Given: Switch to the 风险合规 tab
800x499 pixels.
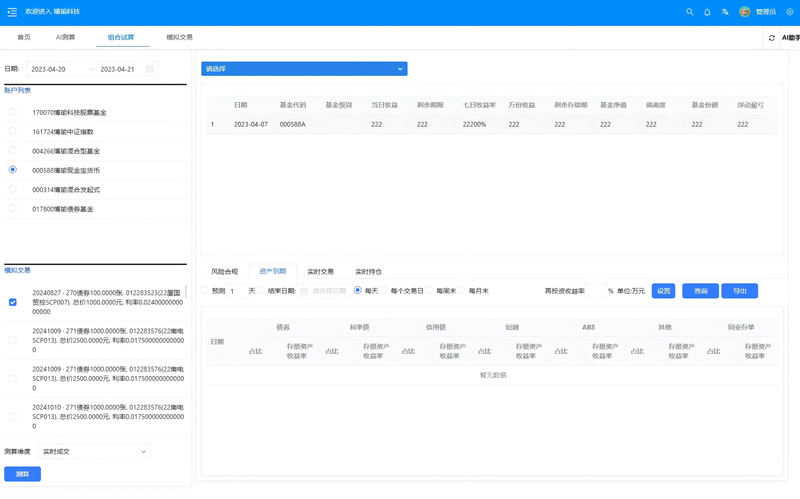Looking at the screenshot, I should 224,271.
